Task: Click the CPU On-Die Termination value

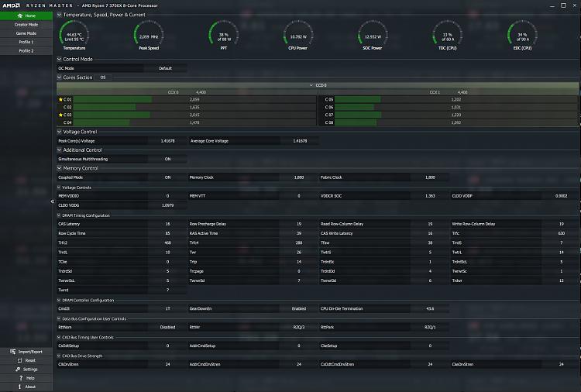Action: pos(430,308)
